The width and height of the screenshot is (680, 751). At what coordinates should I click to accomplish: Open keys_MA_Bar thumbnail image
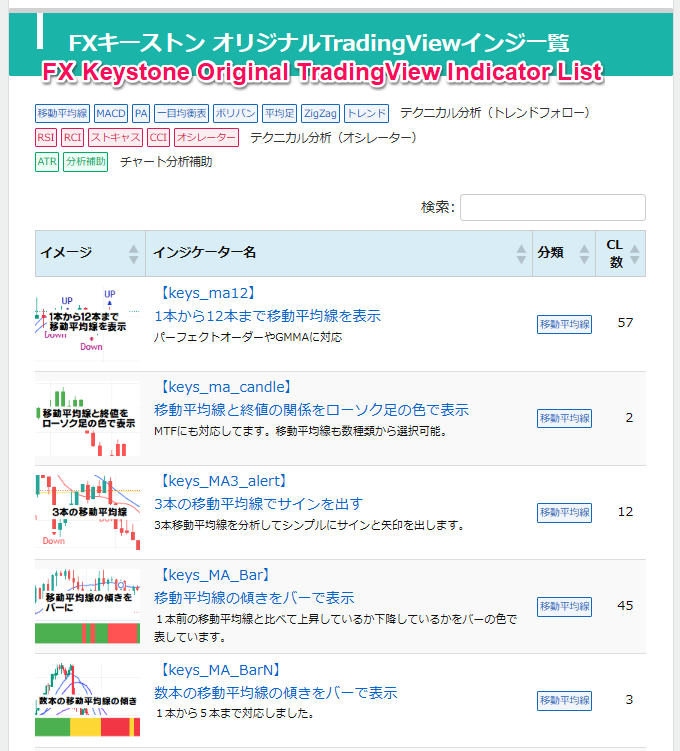coord(88,606)
